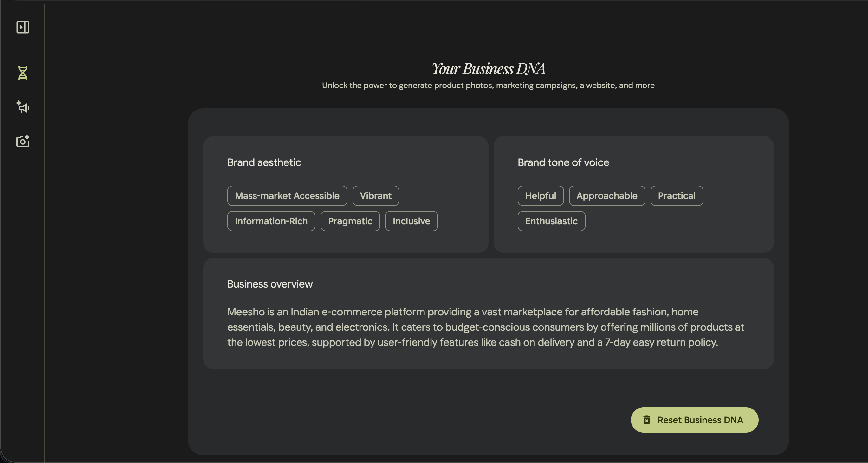Click the Information-Rich tag
This screenshot has height=463, width=868.
pos(271,221)
